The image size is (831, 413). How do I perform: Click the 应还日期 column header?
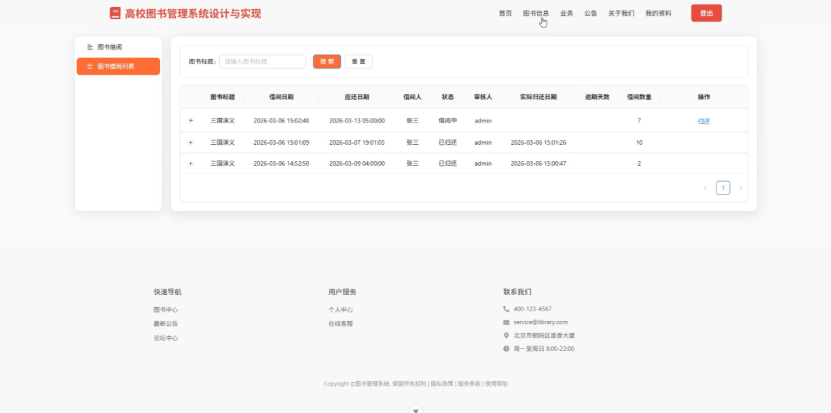[x=357, y=97]
